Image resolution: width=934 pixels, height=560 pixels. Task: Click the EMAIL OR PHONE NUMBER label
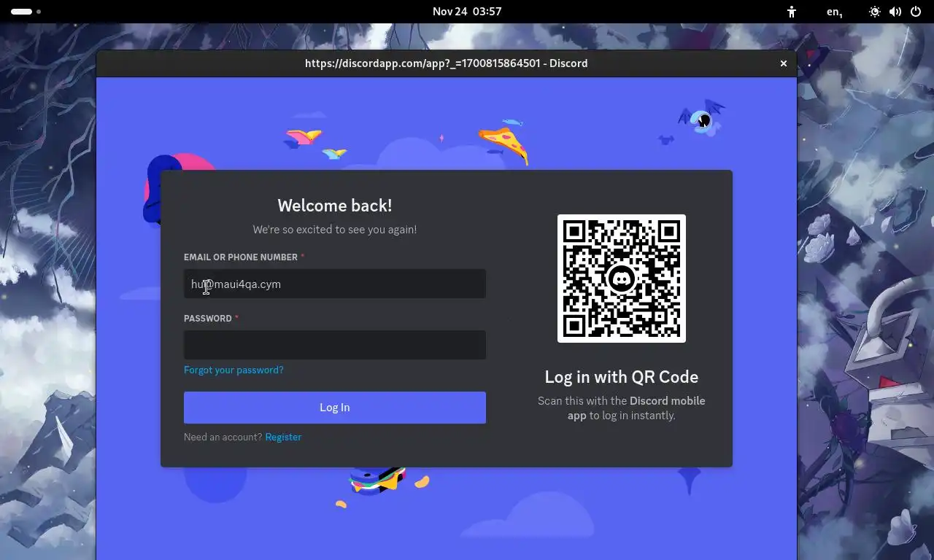coord(241,257)
